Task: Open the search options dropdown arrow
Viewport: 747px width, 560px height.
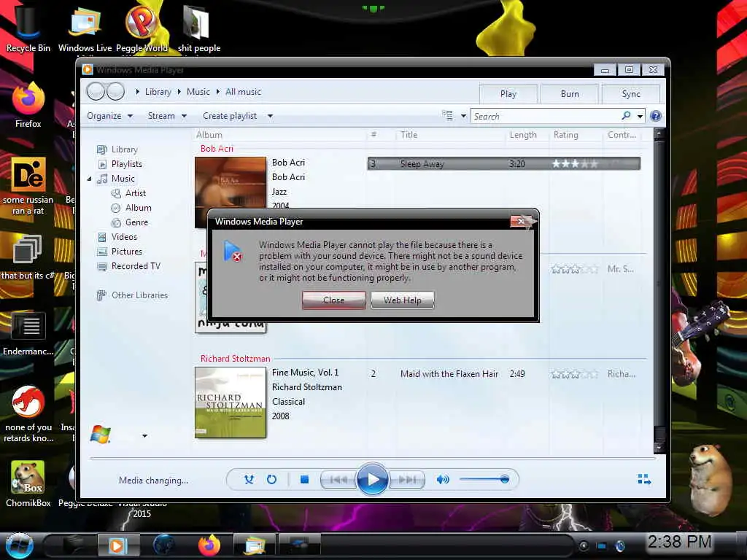Action: (640, 116)
